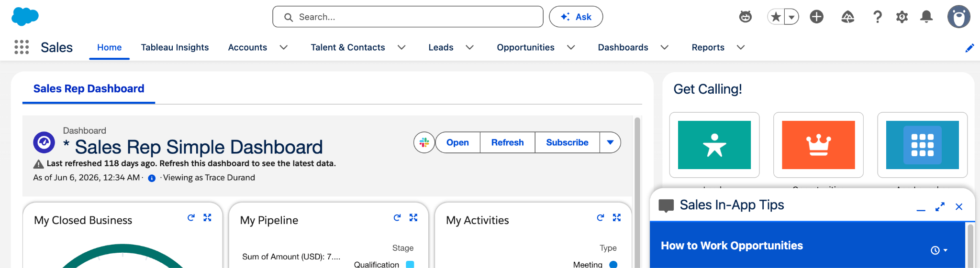Select the Sales Rep Dashboard tab
The height and width of the screenshot is (268, 980).
(x=89, y=89)
